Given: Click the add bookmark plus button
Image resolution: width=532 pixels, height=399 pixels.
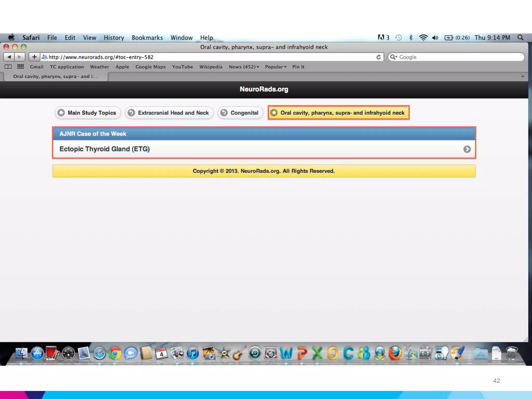Looking at the screenshot, I should (34, 57).
